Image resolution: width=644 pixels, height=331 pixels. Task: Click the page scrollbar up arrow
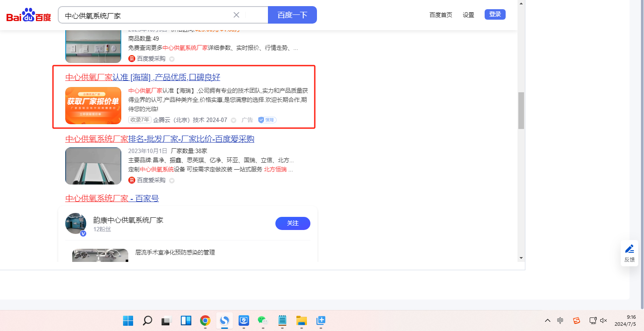(521, 3)
